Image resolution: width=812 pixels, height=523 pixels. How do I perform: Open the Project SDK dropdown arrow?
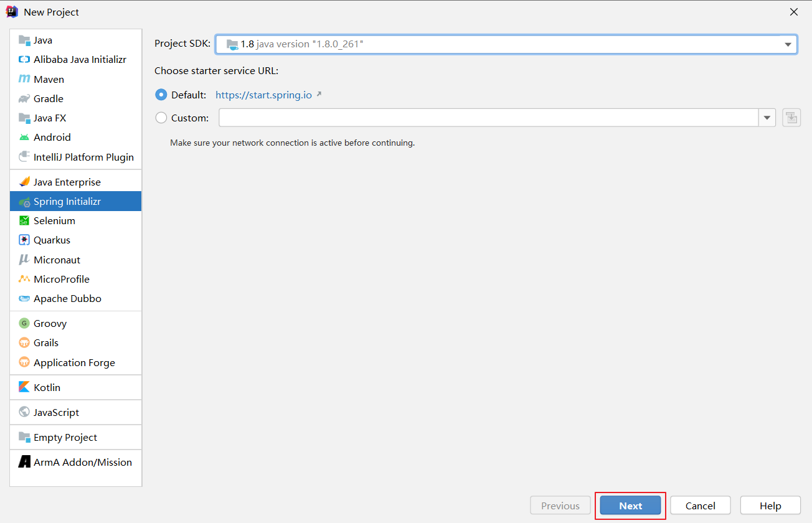[x=788, y=44]
